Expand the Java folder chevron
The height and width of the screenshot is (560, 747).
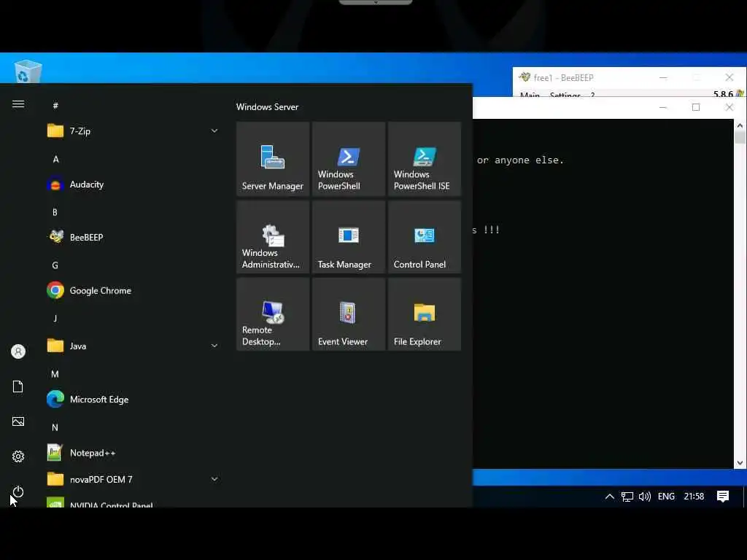pyautogui.click(x=214, y=346)
